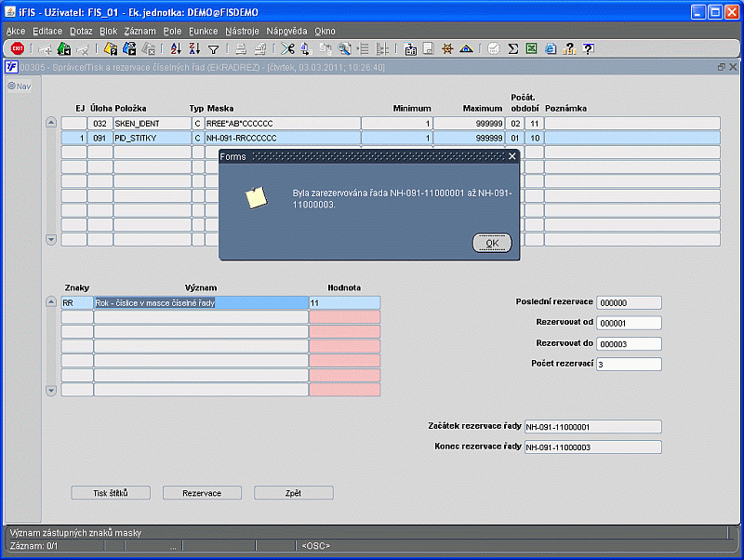The width and height of the screenshot is (744, 560).
Task: Open the Editace menu
Action: click(x=47, y=32)
